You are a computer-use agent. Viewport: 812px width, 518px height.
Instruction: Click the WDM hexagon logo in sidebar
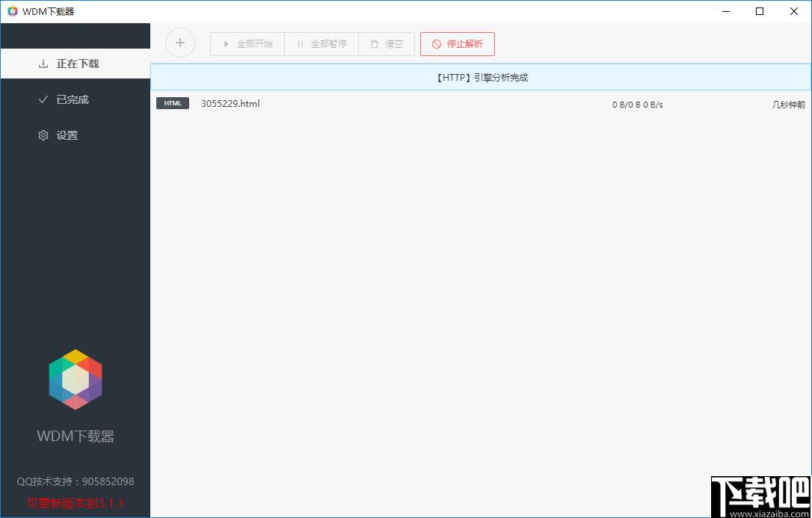(x=76, y=380)
